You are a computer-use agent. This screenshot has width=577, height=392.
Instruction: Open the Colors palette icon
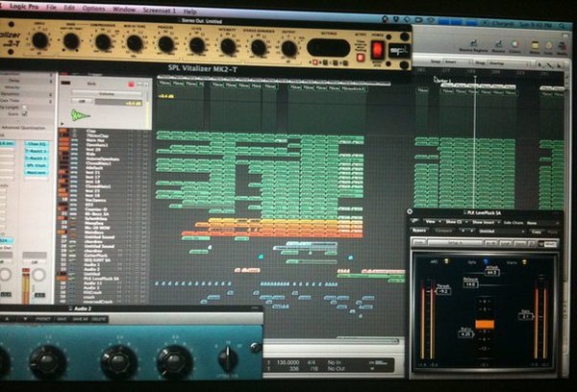(515, 45)
